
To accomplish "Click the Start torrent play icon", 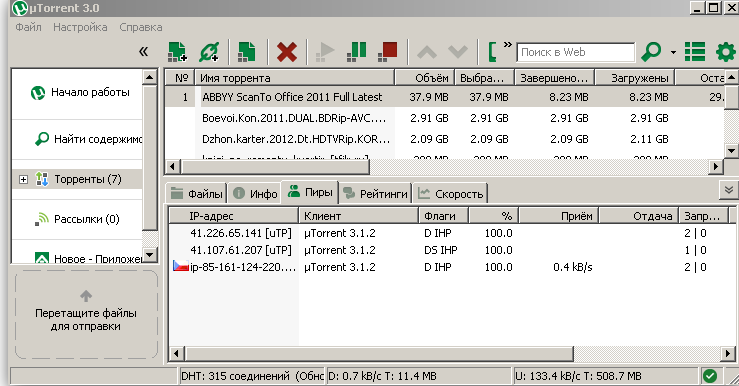I will pos(325,51).
